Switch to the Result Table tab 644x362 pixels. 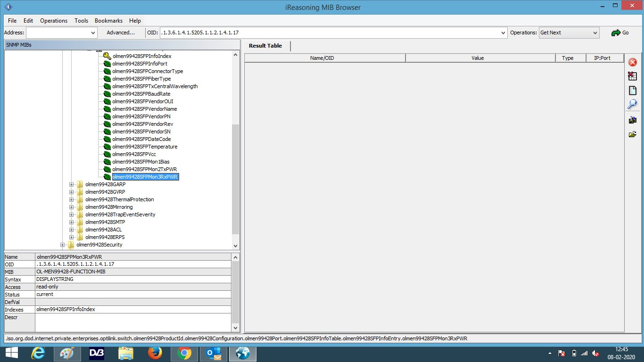[265, 46]
